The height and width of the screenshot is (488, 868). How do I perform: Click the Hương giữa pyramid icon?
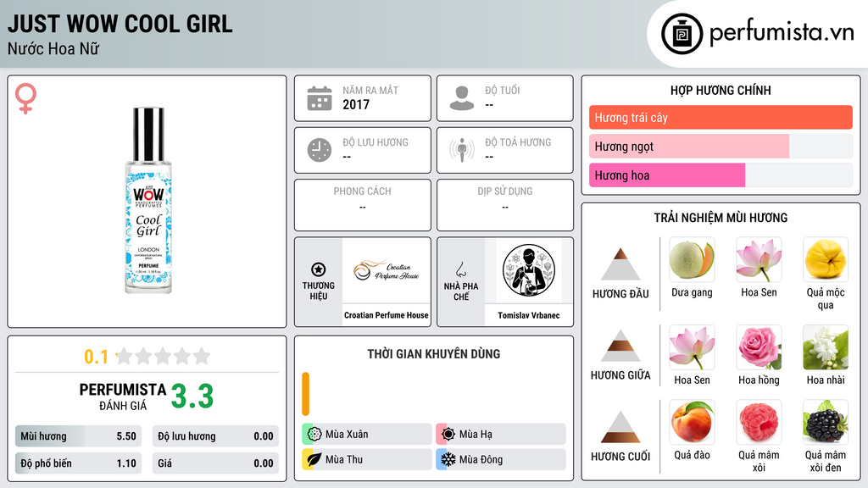[x=620, y=346]
